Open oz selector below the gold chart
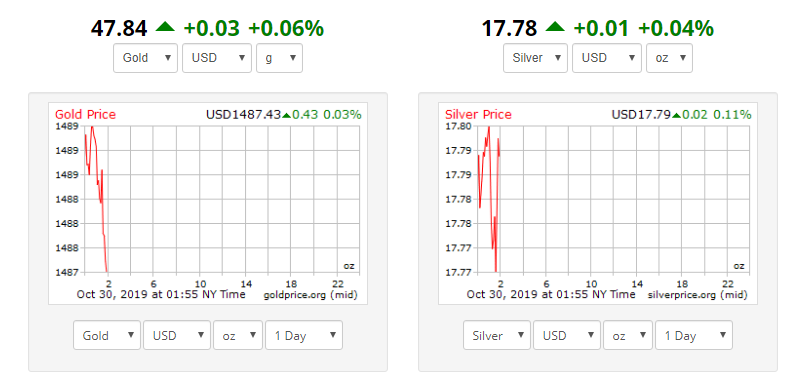Screen dimensions: 796x387 tap(238, 335)
